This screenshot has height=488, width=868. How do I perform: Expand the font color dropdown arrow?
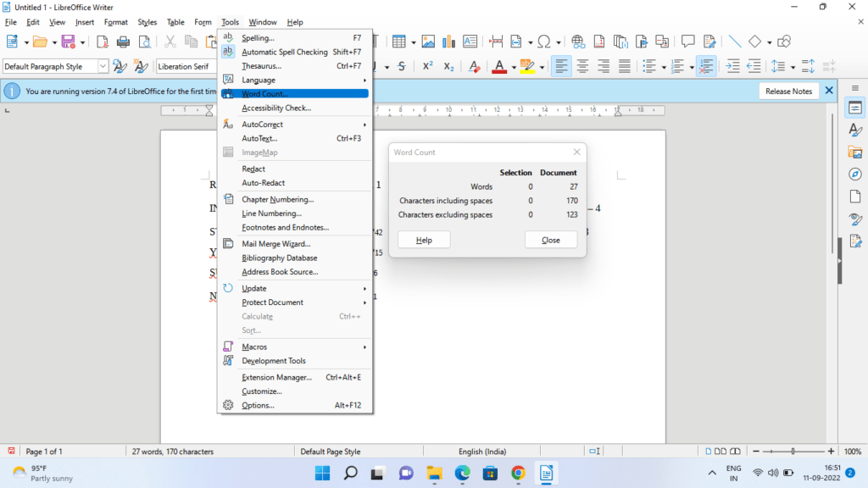(513, 66)
